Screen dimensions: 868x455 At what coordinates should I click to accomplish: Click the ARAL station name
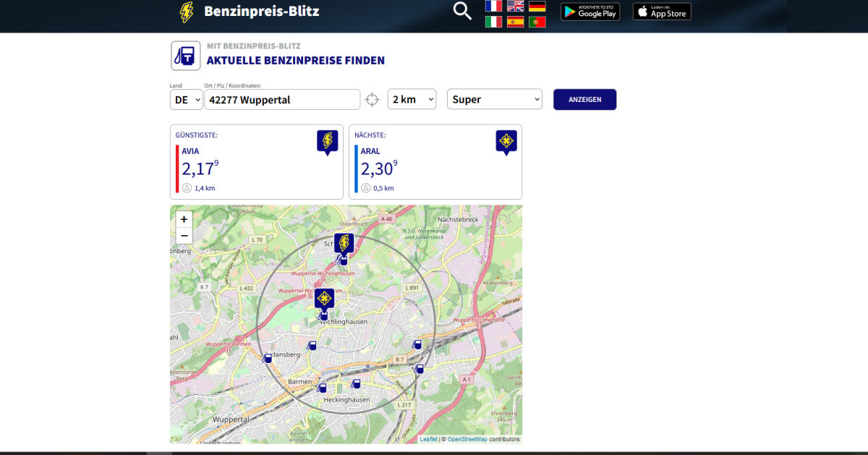(x=370, y=151)
